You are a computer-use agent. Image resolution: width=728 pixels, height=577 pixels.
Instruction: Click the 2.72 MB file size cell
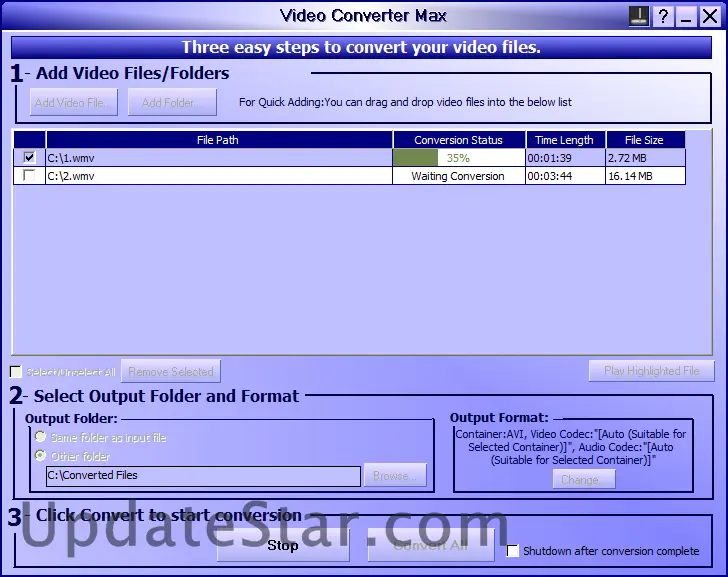pyautogui.click(x=645, y=158)
